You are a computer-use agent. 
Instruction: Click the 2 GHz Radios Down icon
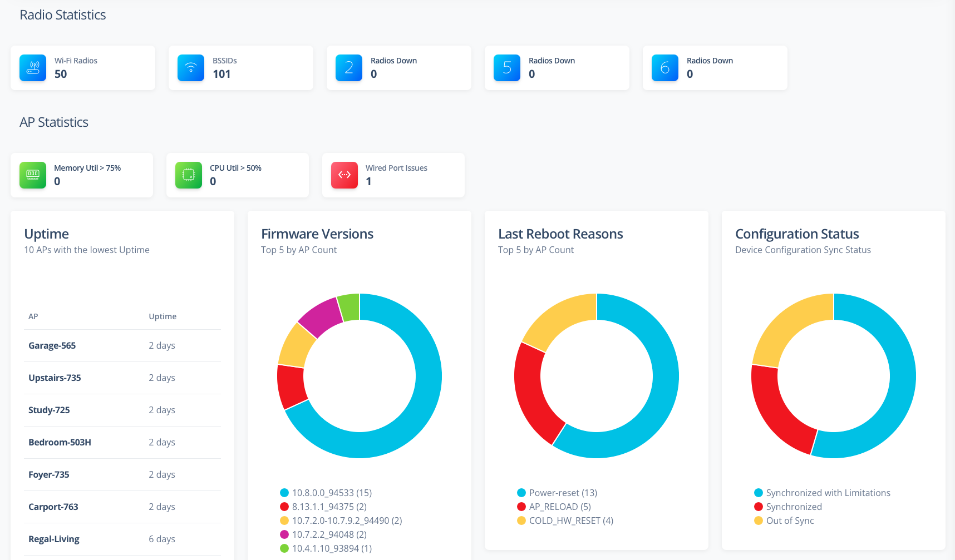tap(349, 68)
